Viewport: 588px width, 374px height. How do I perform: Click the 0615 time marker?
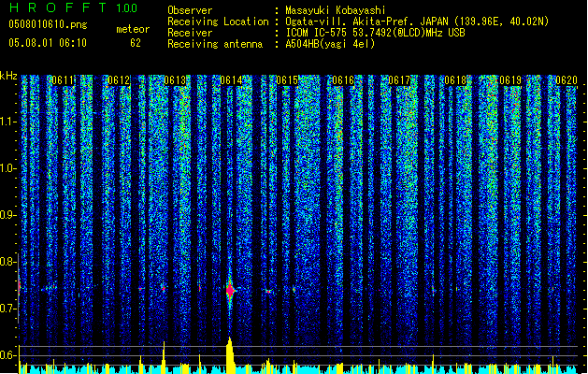pyautogui.click(x=287, y=80)
